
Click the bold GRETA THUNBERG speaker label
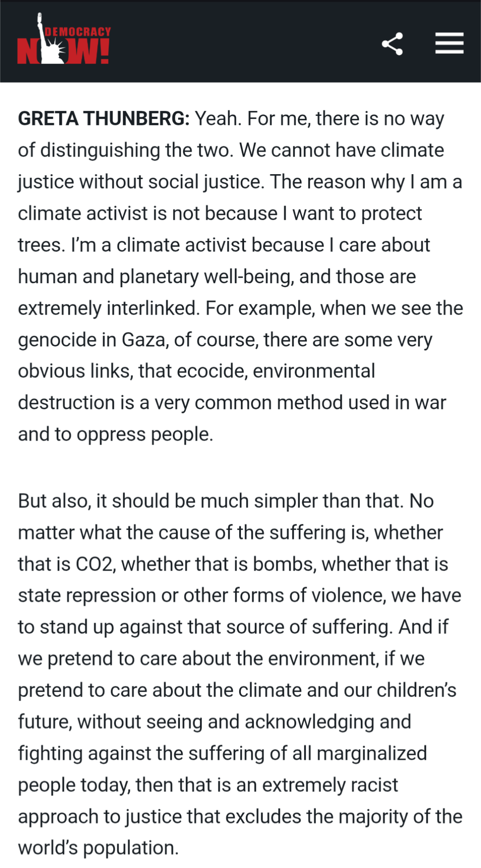coord(104,118)
